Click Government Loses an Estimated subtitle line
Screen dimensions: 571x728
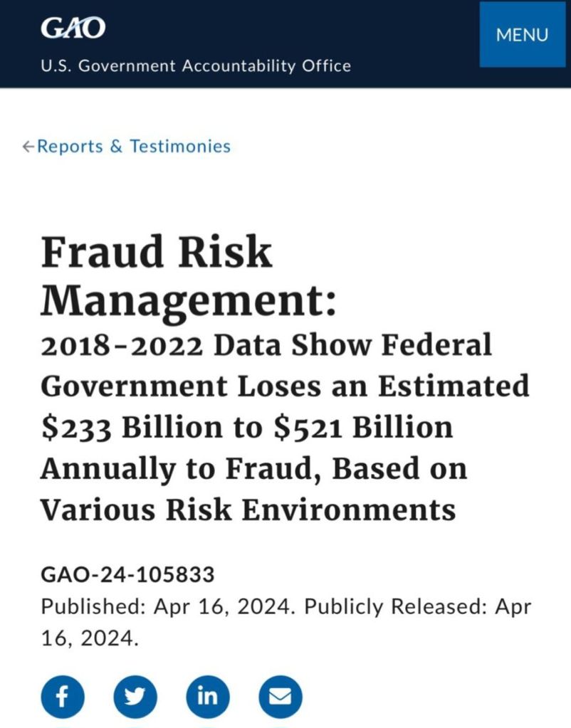pyautogui.click(x=285, y=386)
